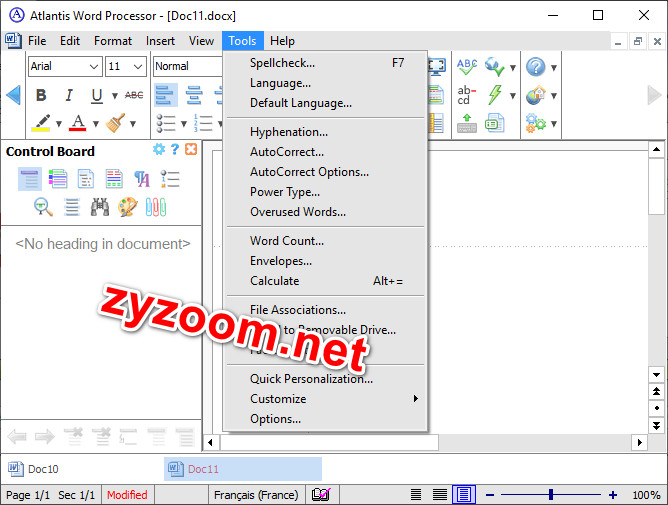Select the Format Brush tool
The image size is (668, 505).
coord(115,123)
